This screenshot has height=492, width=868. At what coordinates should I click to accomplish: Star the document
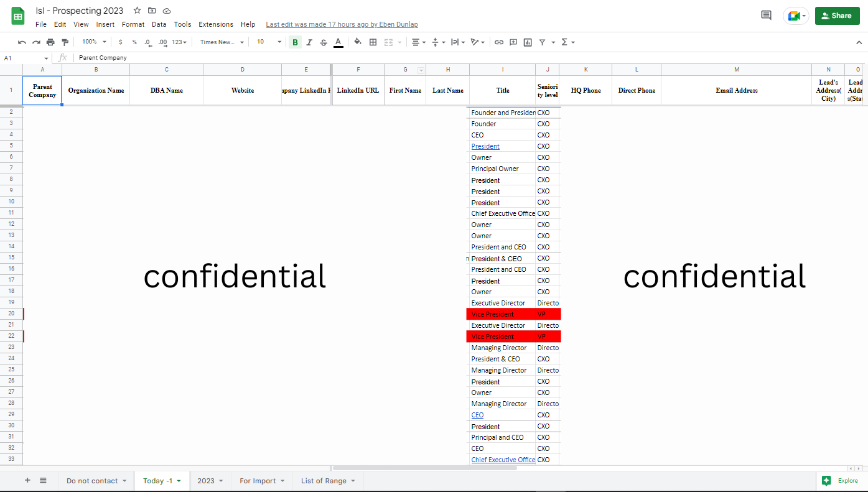[138, 11]
